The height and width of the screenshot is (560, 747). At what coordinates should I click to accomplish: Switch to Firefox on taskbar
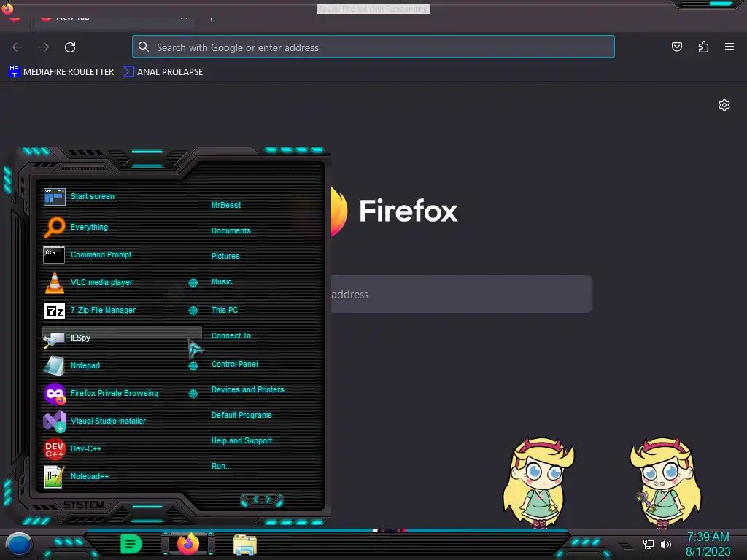[x=187, y=544]
